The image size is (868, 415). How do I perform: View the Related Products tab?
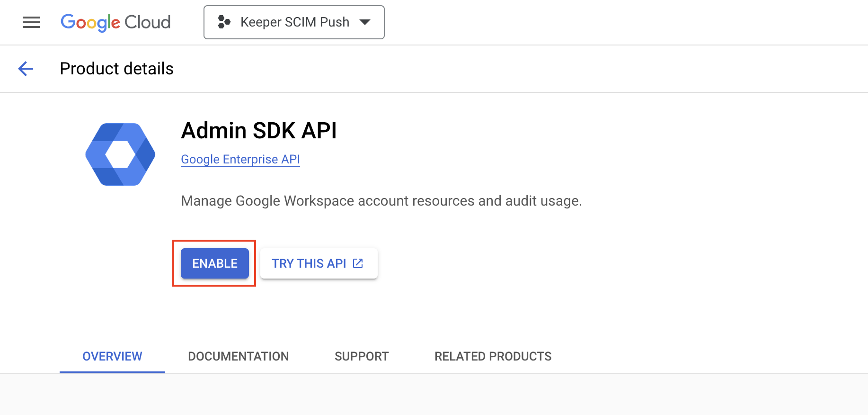(x=493, y=356)
